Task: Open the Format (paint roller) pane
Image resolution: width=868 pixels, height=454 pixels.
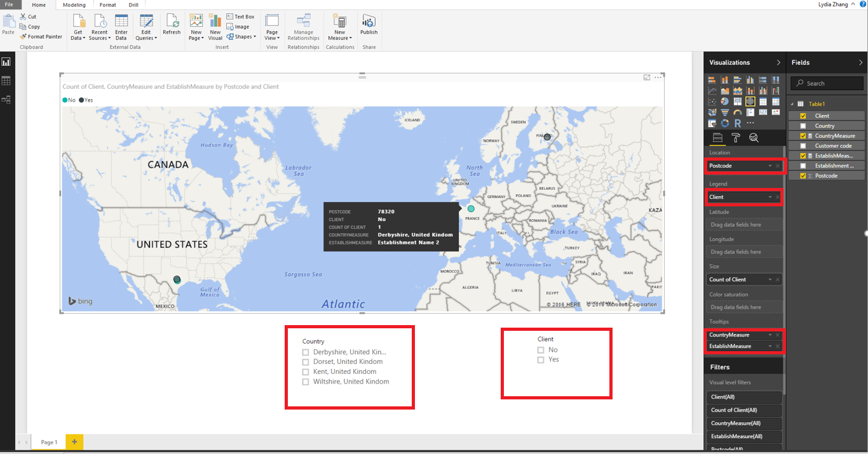Action: tap(736, 138)
